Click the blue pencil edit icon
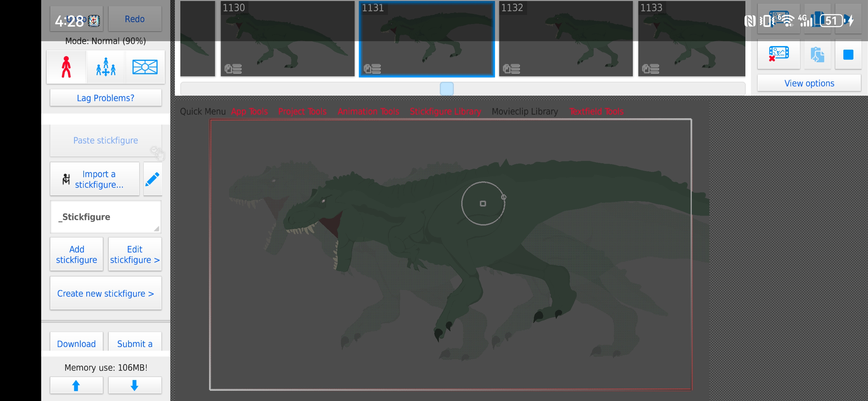 pyautogui.click(x=152, y=178)
